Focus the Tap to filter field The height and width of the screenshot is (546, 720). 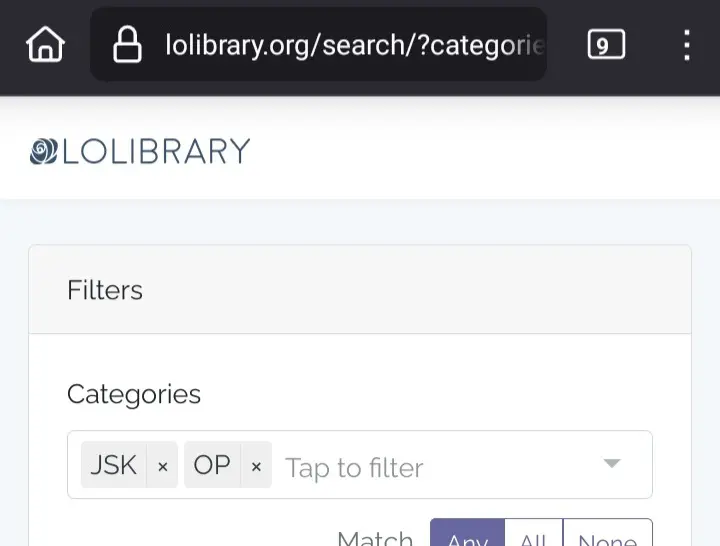(354, 467)
